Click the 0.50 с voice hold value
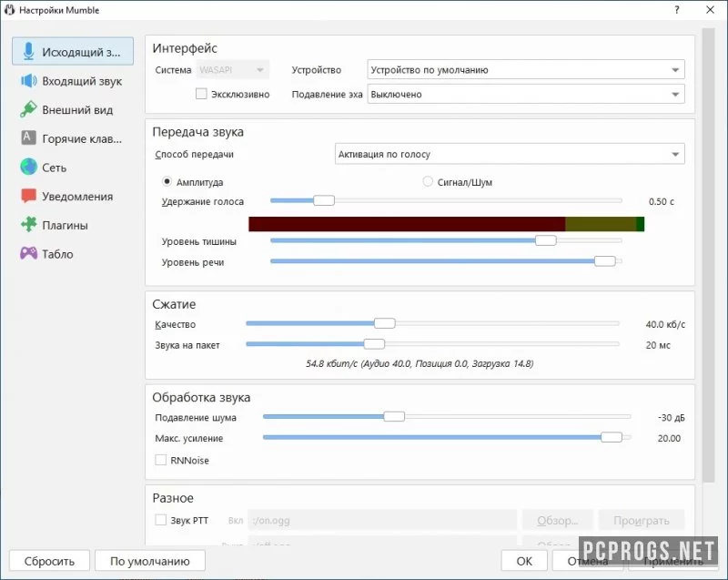 (x=662, y=201)
